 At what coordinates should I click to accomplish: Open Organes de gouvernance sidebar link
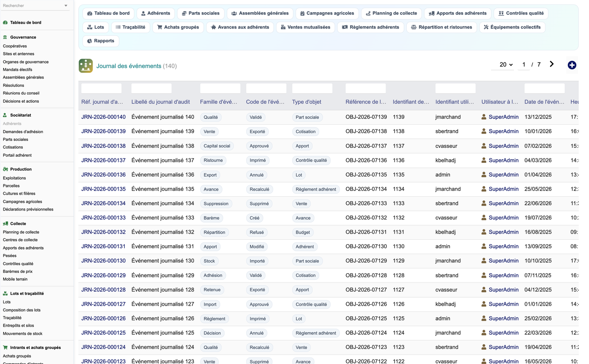click(x=26, y=62)
